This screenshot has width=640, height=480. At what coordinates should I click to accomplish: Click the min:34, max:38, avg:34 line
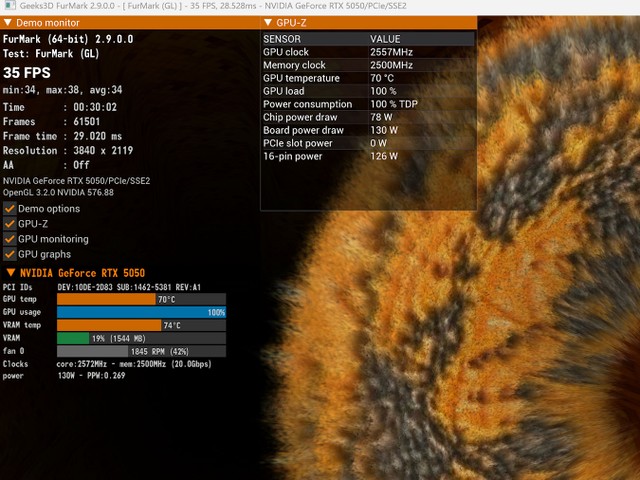pyautogui.click(x=62, y=90)
